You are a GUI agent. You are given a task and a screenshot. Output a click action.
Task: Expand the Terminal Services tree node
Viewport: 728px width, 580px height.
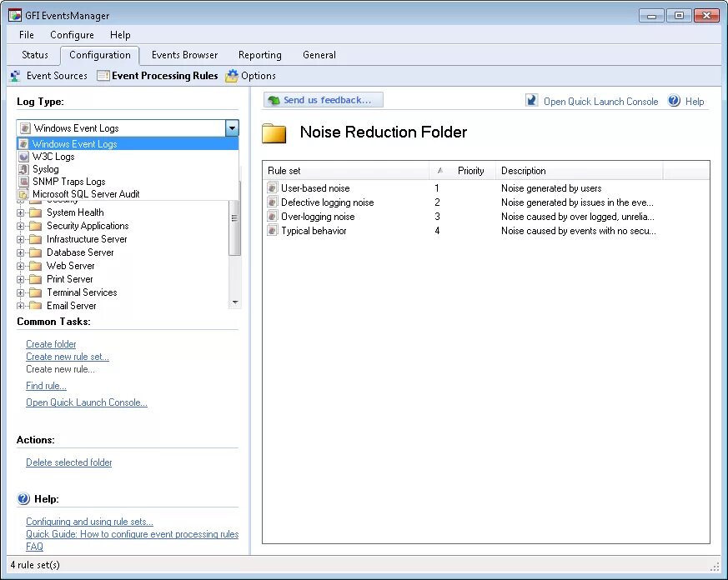20,292
